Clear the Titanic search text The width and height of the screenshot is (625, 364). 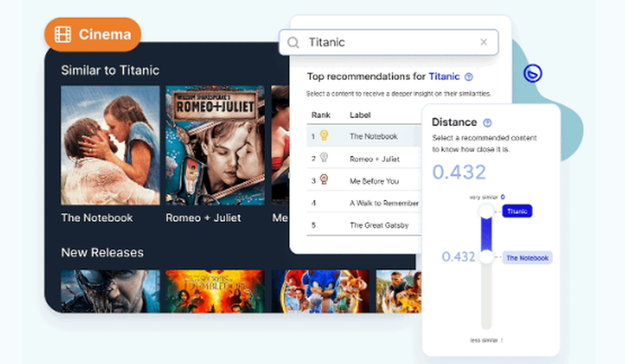pyautogui.click(x=484, y=42)
